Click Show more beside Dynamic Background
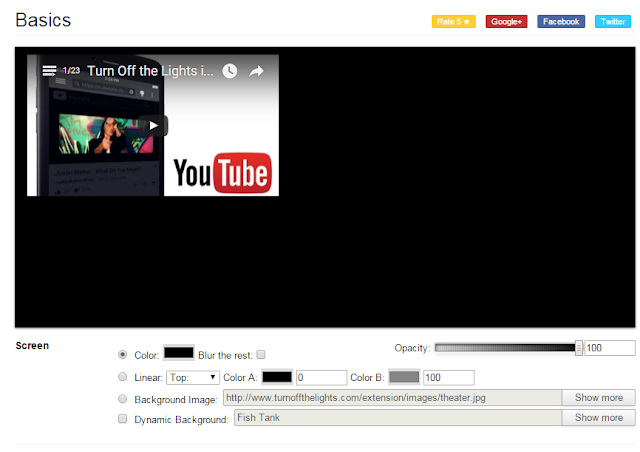The width and height of the screenshot is (640, 452). 598,418
